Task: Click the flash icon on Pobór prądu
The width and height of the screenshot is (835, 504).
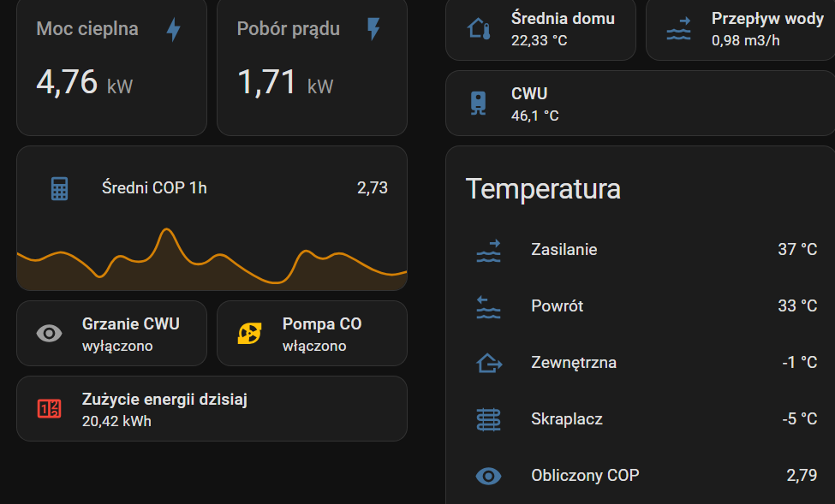Action: click(373, 29)
